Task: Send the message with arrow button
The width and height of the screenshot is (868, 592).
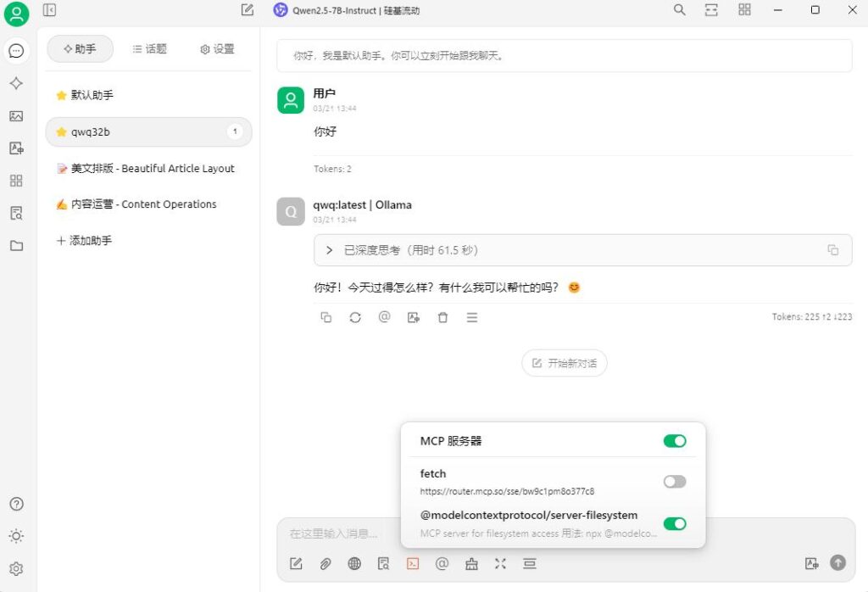Action: [838, 563]
